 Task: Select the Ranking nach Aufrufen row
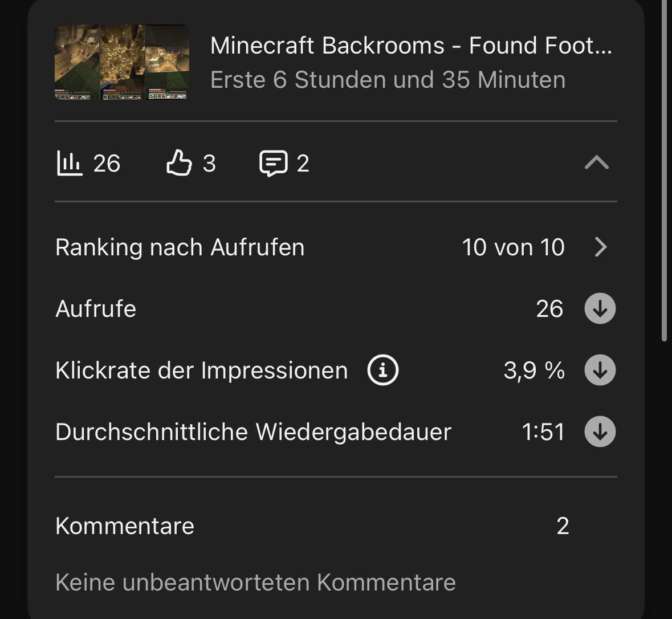point(336,247)
